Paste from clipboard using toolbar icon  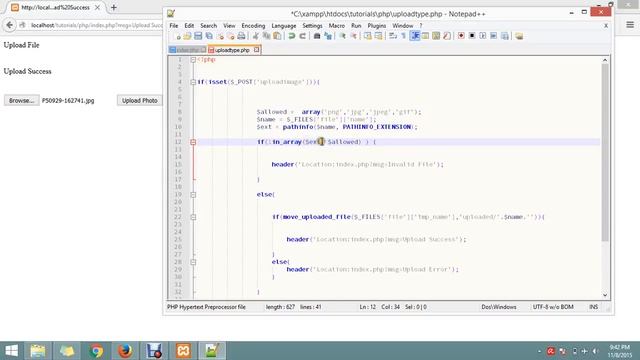click(x=277, y=36)
